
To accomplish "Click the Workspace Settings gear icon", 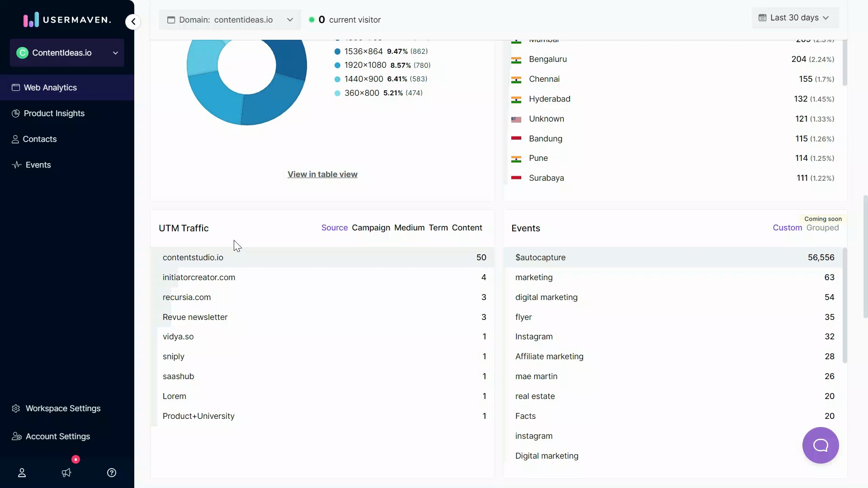I will [16, 408].
